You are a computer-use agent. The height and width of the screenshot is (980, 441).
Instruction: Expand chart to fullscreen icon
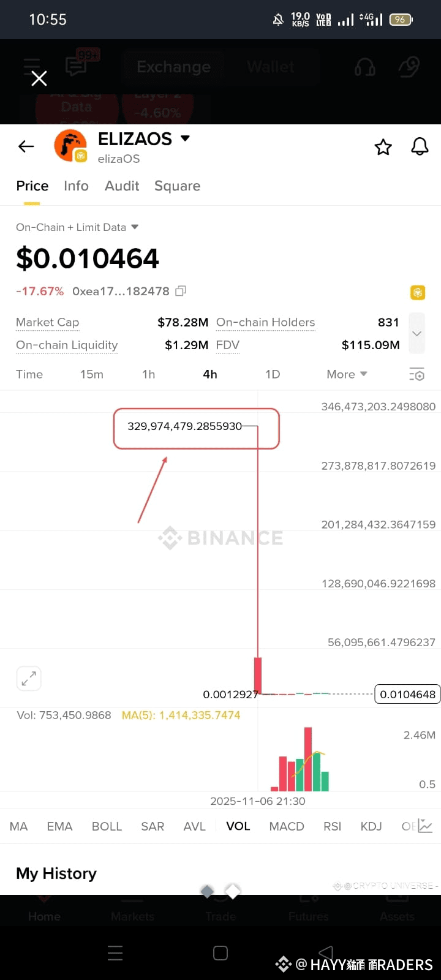point(29,679)
